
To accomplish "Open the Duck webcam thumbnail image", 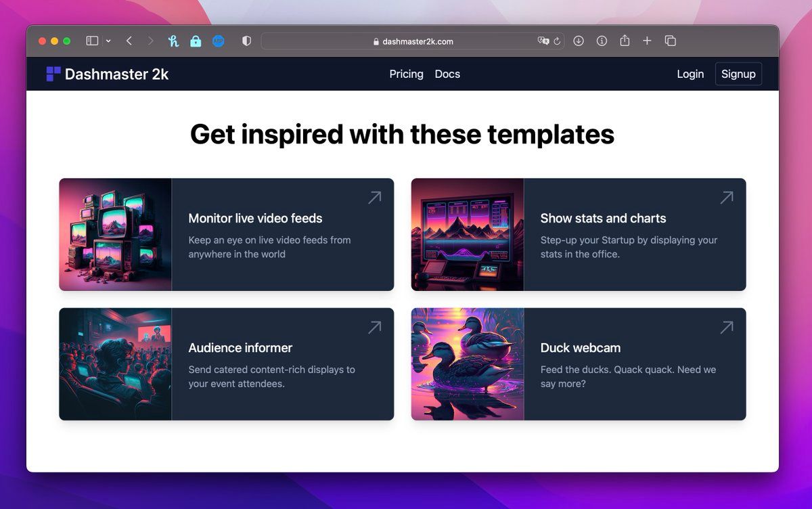I will 468,364.
